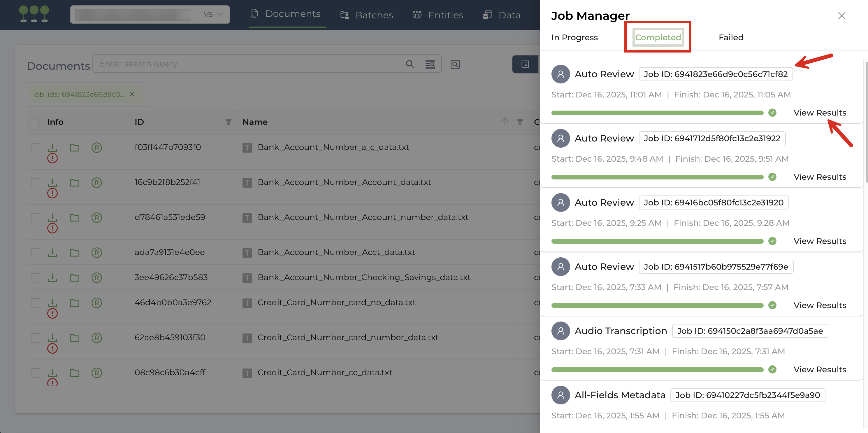Click the R redaction icon for Credit_Card_Number_cc_data.txt
Screen dimensions: 868x433
[97, 373]
